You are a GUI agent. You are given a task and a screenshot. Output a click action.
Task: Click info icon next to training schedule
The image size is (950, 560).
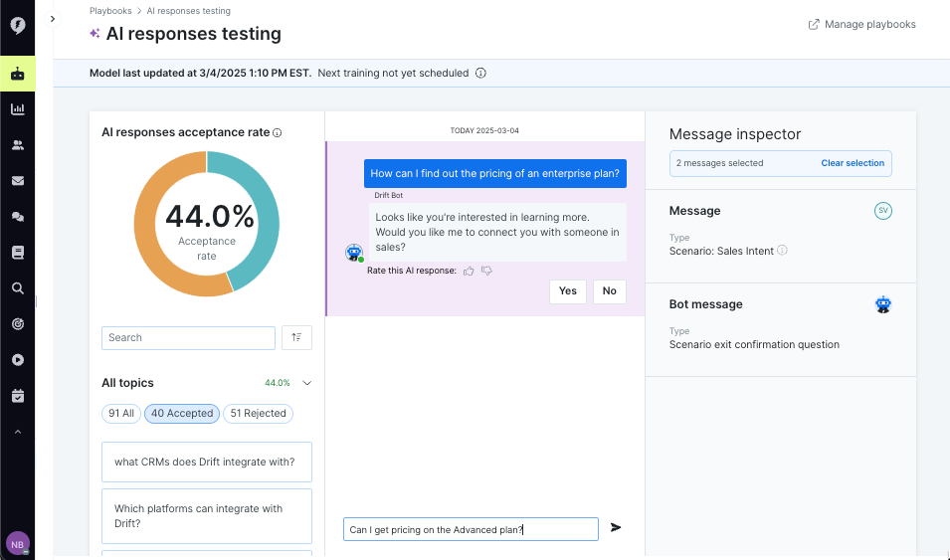[x=480, y=73]
